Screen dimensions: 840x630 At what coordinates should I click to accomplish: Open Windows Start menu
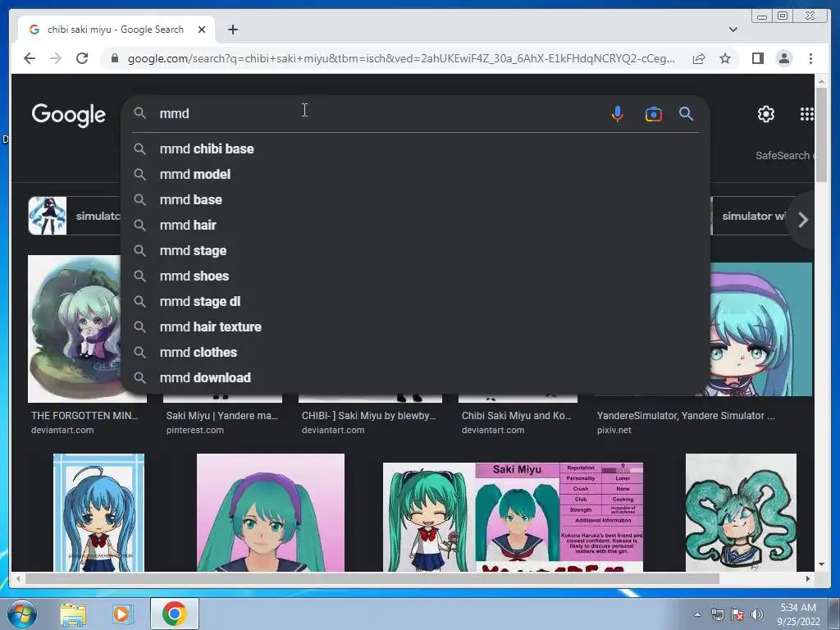(x=21, y=614)
